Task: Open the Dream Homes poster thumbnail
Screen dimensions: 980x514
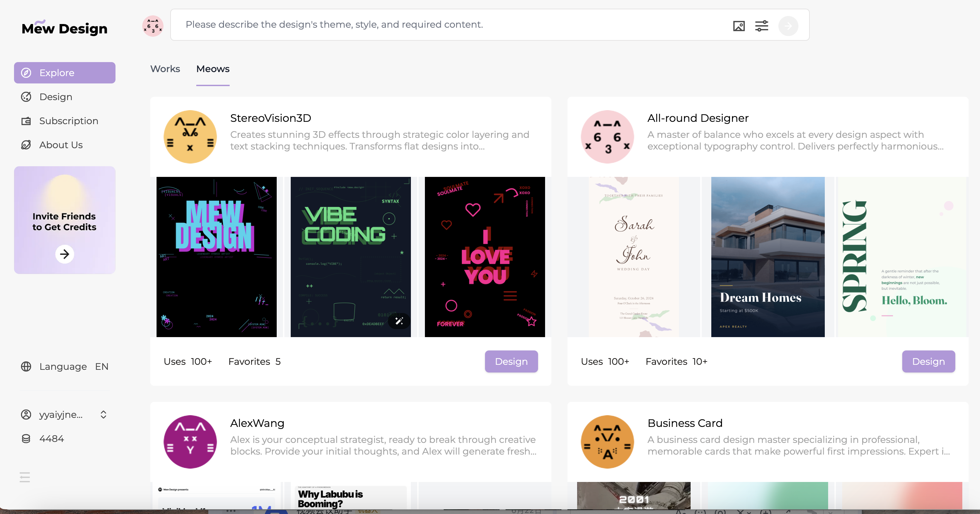Action: point(768,257)
